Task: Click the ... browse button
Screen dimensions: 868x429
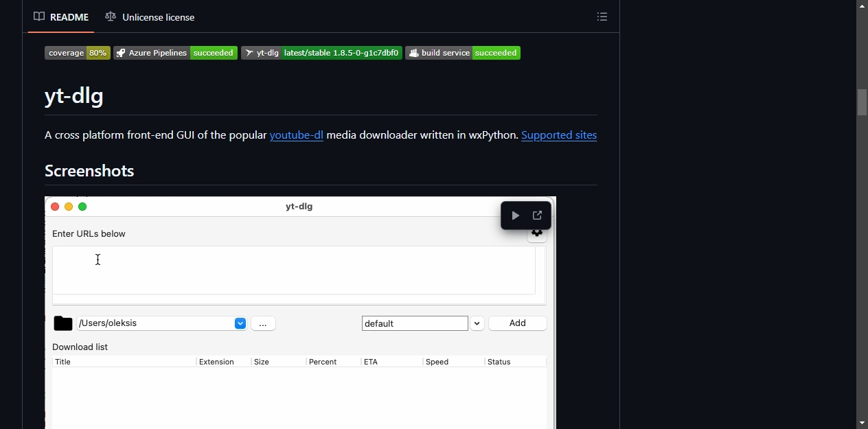Action: (x=263, y=323)
